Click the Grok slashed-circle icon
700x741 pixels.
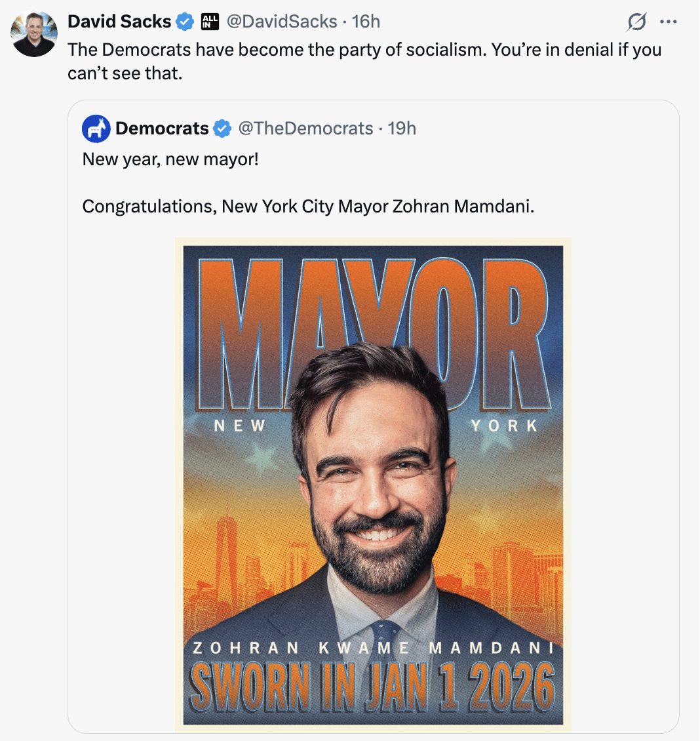pos(636,22)
